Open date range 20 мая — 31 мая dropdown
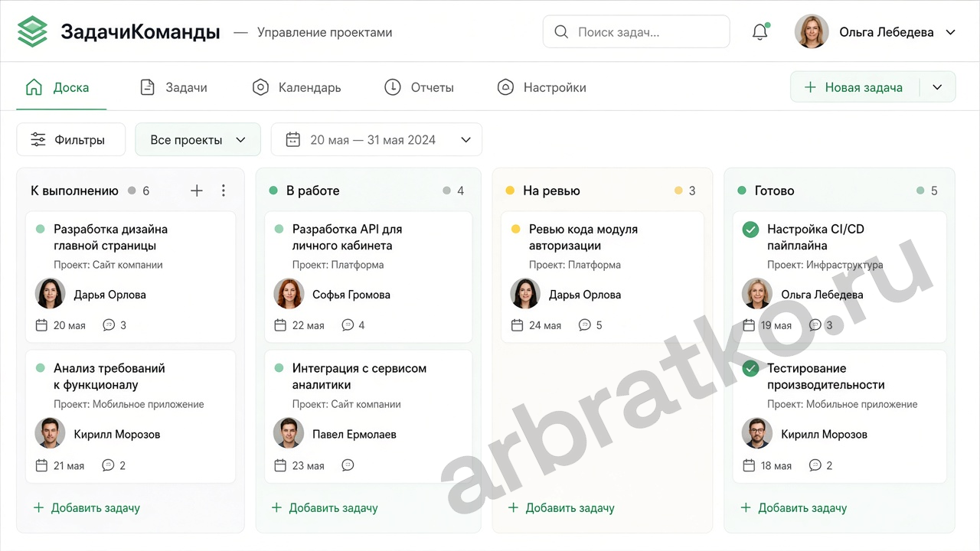The image size is (980, 551). pyautogui.click(x=377, y=140)
